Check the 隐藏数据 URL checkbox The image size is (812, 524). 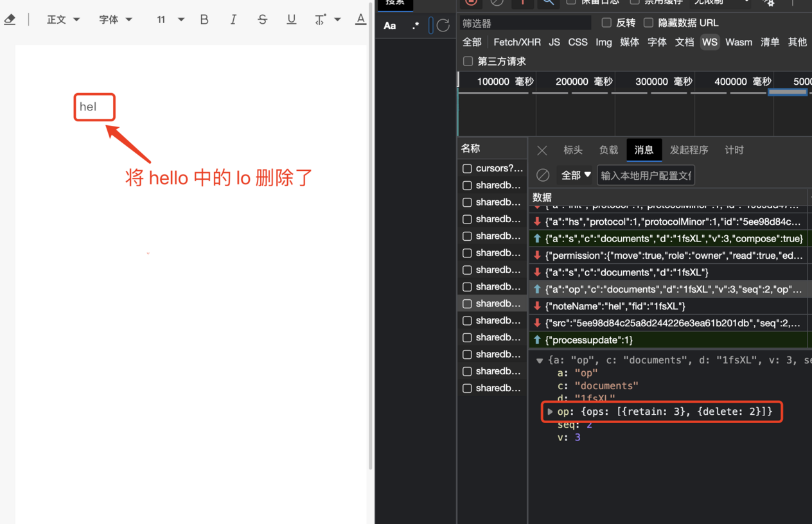tap(649, 22)
